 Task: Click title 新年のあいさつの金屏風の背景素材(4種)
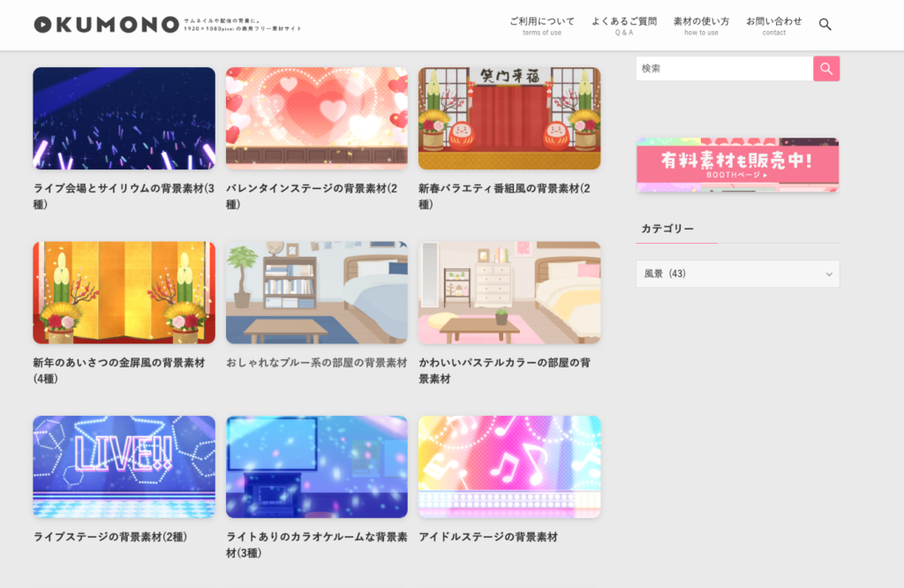(x=119, y=371)
